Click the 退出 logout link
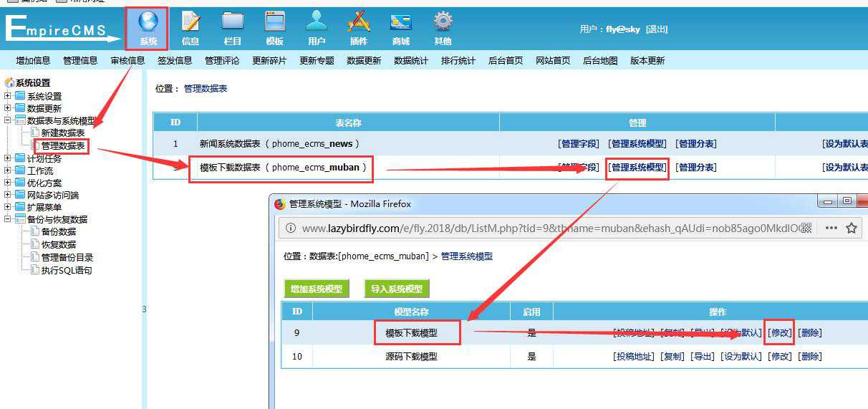The image size is (868, 409). 657,29
